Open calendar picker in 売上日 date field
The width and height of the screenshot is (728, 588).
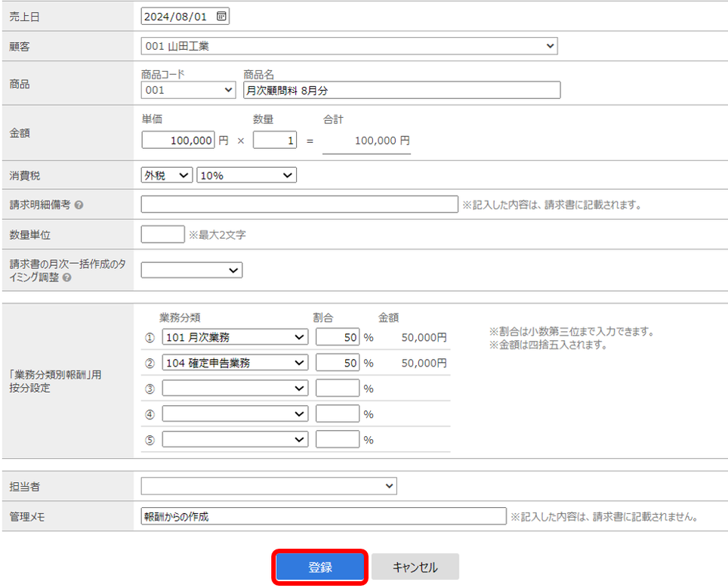tap(221, 16)
